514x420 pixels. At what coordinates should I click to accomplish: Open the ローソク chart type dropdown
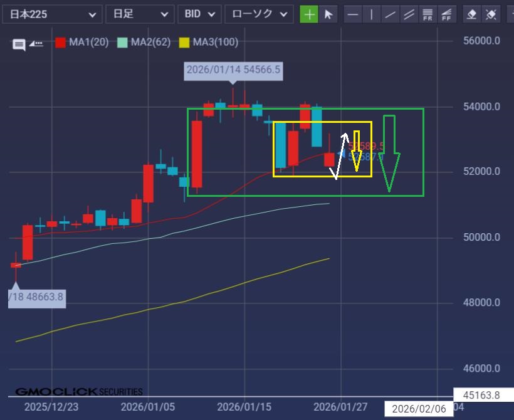258,14
